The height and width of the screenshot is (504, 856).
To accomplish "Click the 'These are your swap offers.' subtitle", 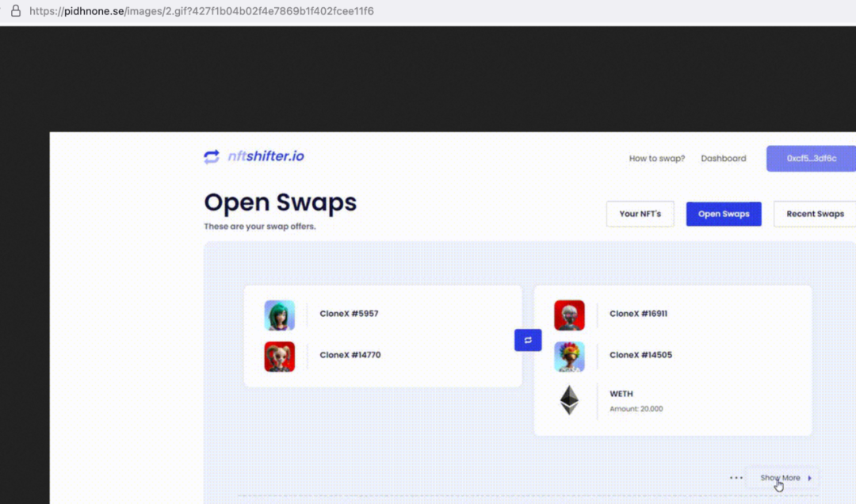I will [x=260, y=227].
